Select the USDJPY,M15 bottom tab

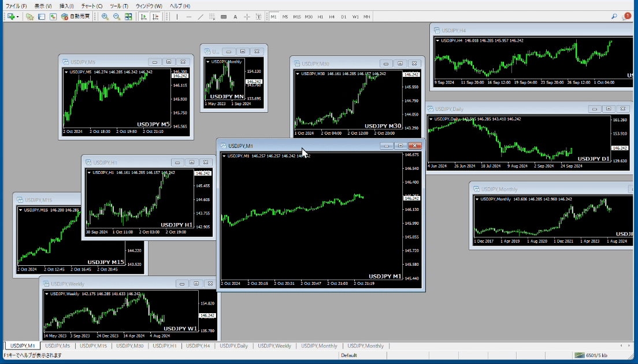[93, 346]
